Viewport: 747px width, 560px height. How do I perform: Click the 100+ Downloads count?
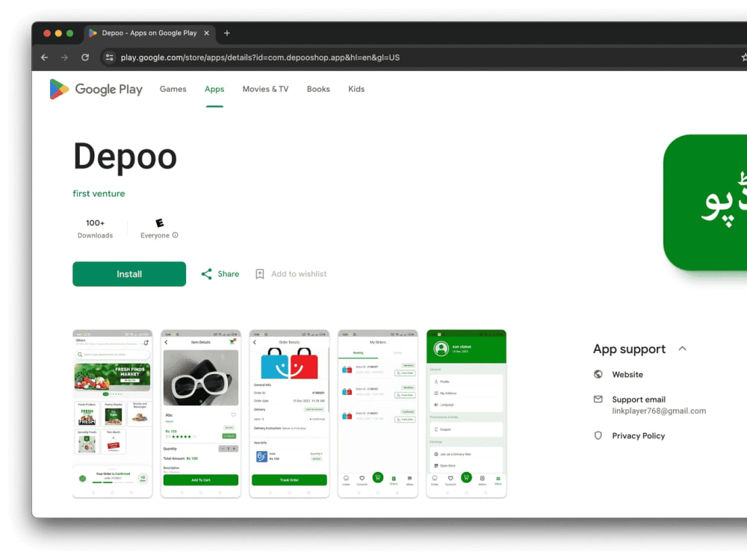[96, 228]
